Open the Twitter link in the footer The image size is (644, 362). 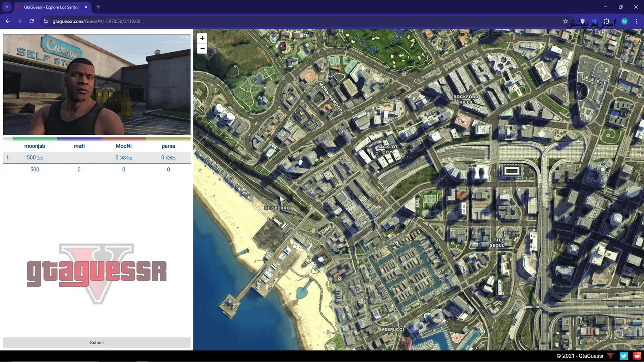click(624, 356)
